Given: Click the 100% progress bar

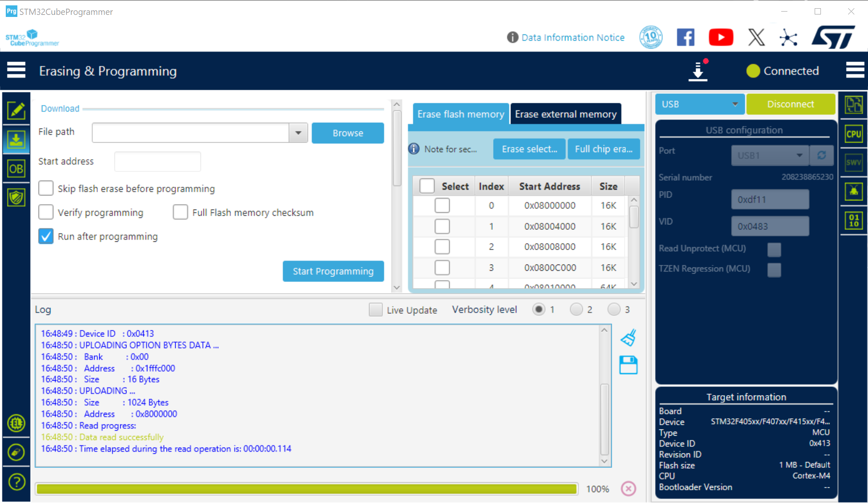Looking at the screenshot, I should [306, 489].
